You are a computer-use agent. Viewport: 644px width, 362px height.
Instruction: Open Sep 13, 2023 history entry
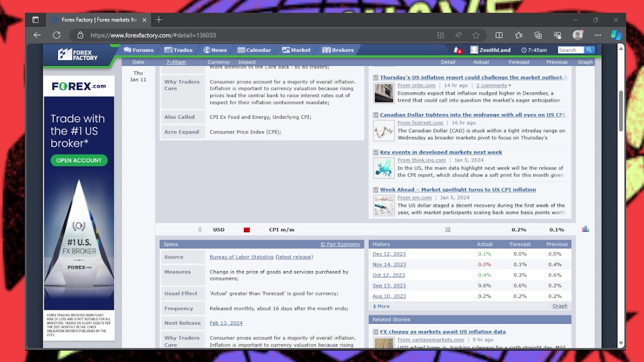(389, 286)
